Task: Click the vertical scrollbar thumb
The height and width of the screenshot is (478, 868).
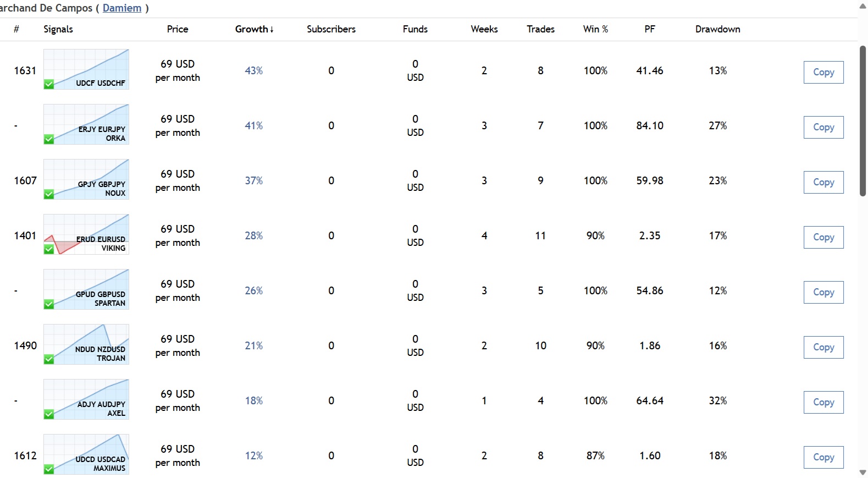Action: pos(863,121)
